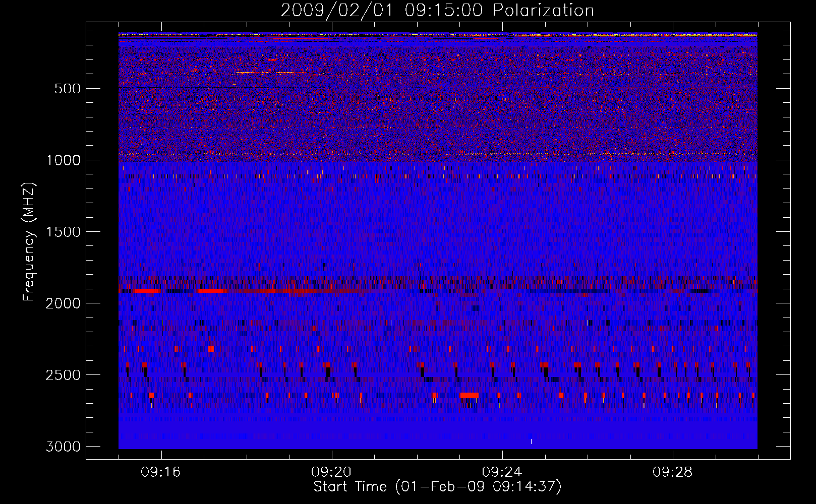Click the "Start Time (01-Feb-09 09:14:37)" axis label

click(x=437, y=487)
